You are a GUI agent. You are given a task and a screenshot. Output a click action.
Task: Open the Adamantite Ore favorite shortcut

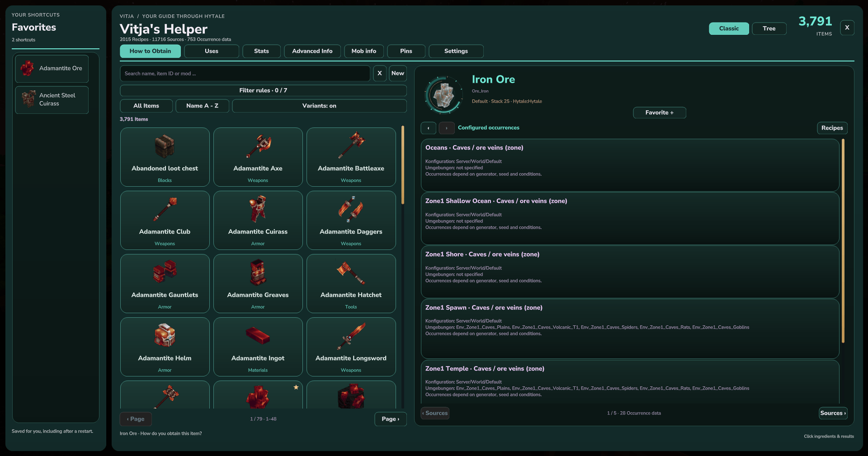pos(52,69)
